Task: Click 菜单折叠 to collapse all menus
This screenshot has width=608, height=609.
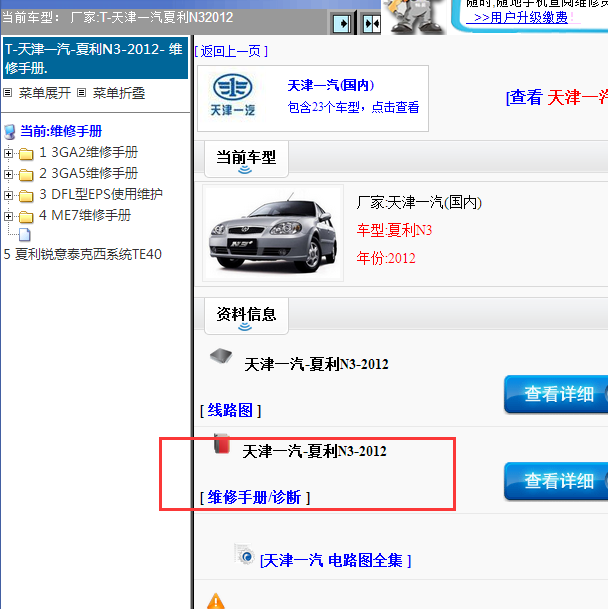Action: click(x=119, y=93)
